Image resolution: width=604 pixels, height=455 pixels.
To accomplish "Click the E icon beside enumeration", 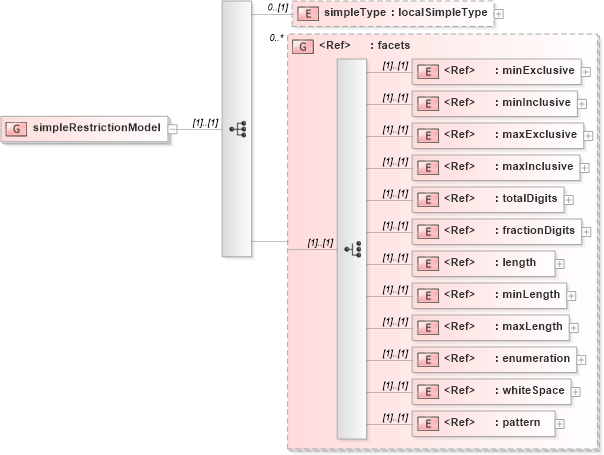I will click(x=427, y=359).
